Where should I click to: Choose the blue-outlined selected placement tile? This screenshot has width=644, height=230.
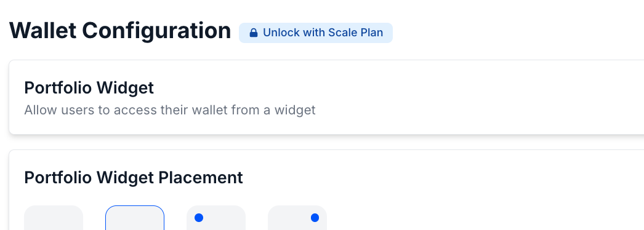(x=135, y=218)
